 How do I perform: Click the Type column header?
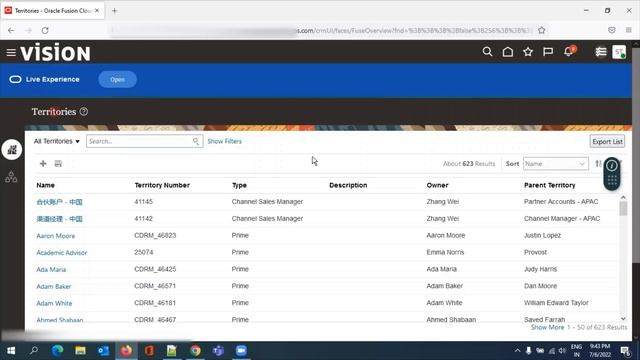pos(239,185)
